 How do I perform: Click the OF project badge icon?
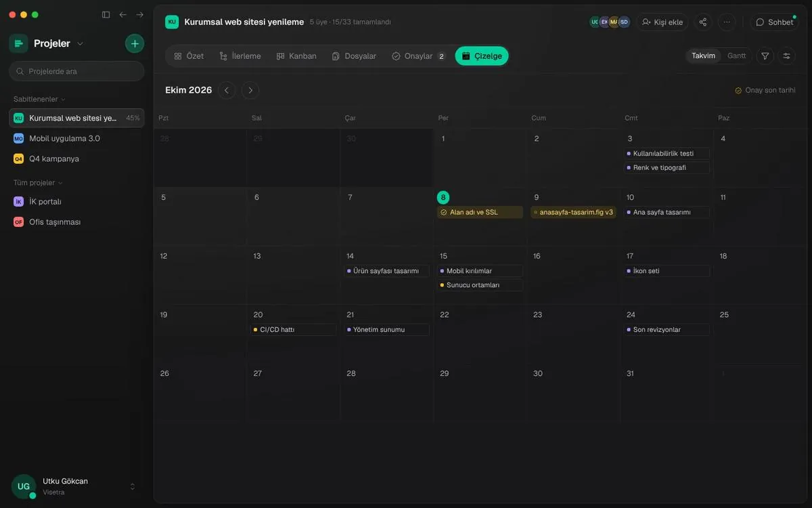[x=18, y=222]
